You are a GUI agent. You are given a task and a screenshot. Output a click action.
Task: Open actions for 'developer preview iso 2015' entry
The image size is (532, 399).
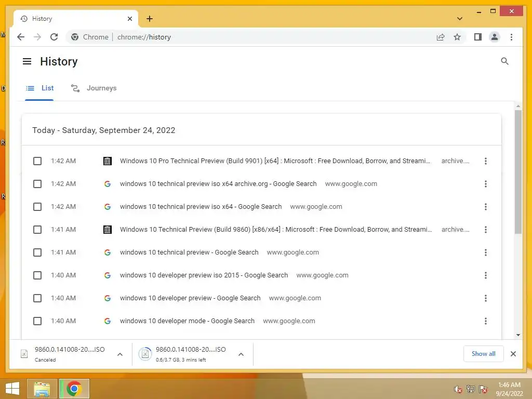click(486, 275)
